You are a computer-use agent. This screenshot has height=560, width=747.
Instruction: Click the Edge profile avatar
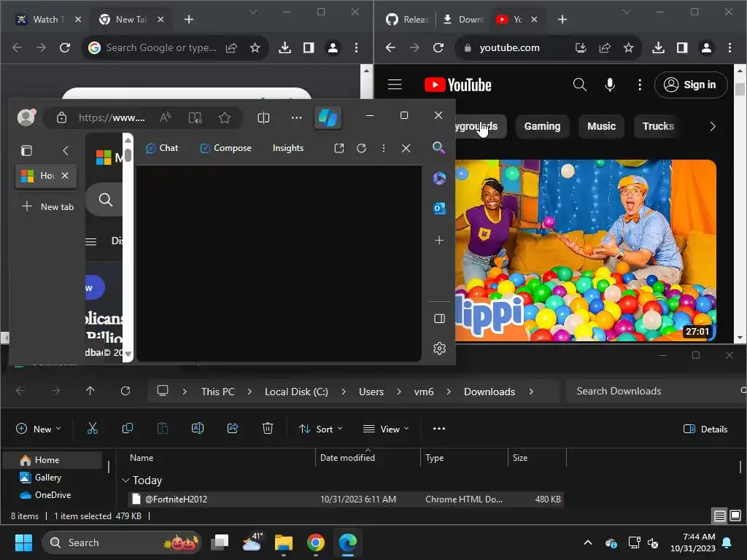click(x=26, y=117)
